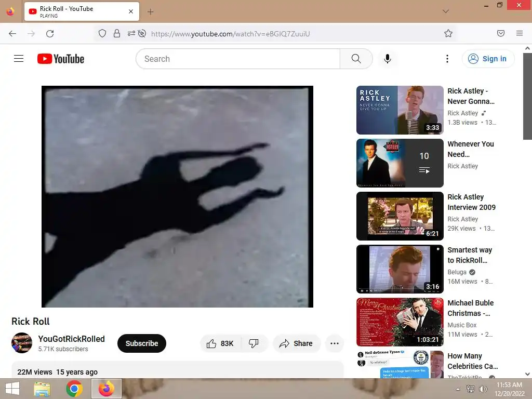Click the video player
The height and width of the screenshot is (399, 532).
(177, 196)
